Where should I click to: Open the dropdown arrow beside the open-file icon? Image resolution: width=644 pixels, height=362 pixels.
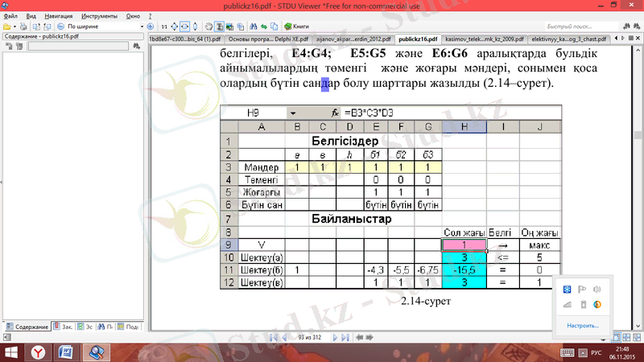tap(17, 26)
